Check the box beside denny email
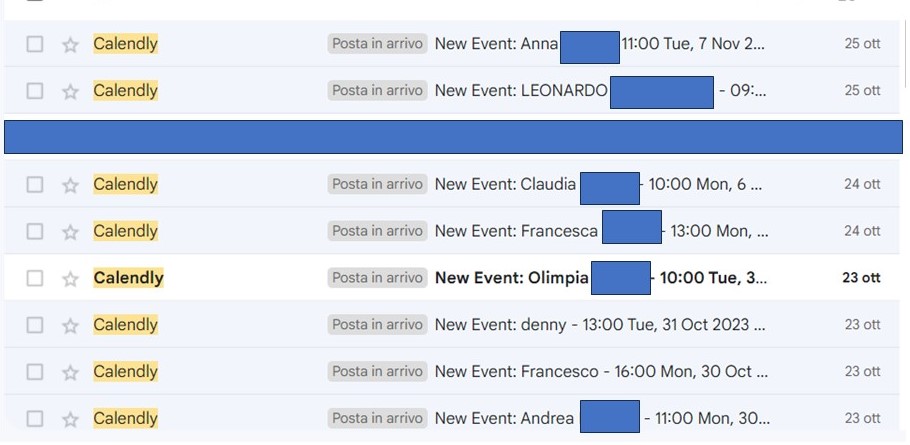Image resolution: width=910 pixels, height=445 pixels. 35,325
